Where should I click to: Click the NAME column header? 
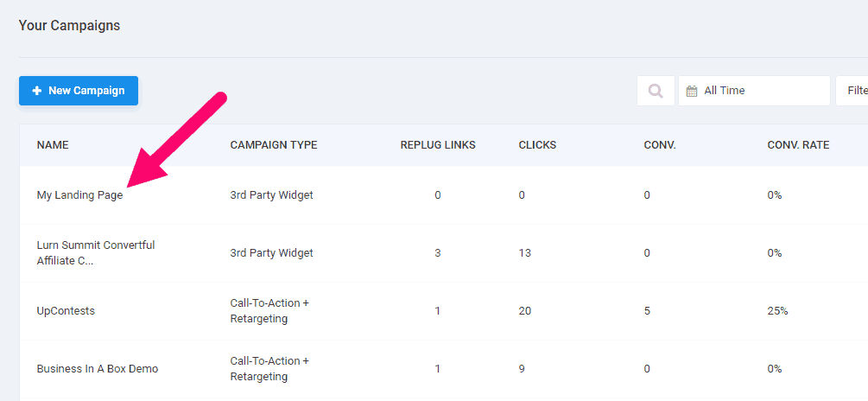click(x=53, y=145)
